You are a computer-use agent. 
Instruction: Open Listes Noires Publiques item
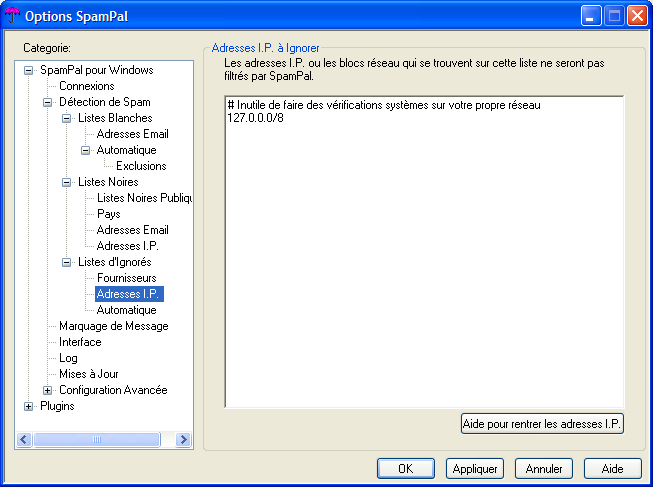[x=144, y=198]
